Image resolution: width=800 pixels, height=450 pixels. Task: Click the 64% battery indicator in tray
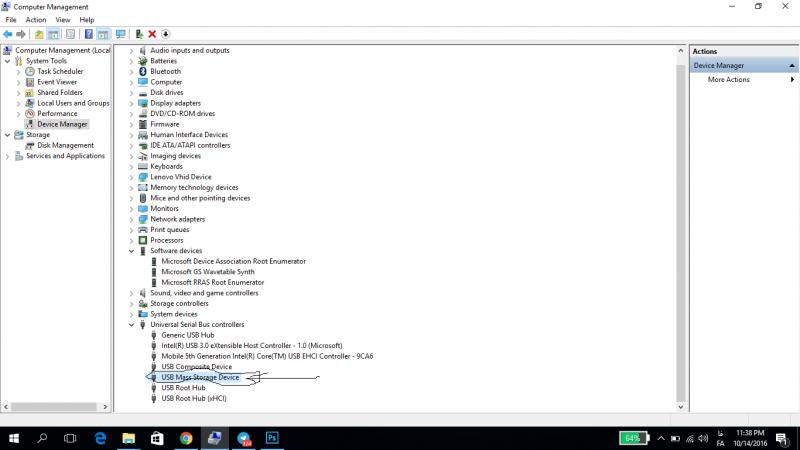[634, 438]
